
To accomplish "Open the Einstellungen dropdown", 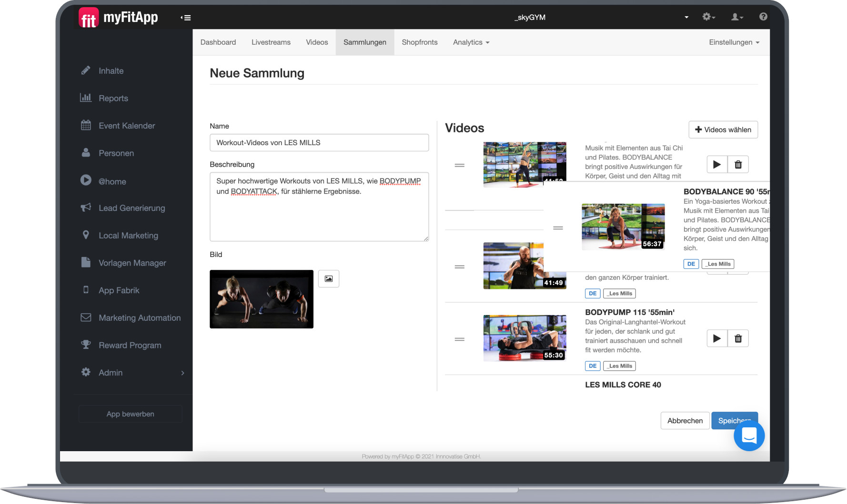I will [734, 42].
